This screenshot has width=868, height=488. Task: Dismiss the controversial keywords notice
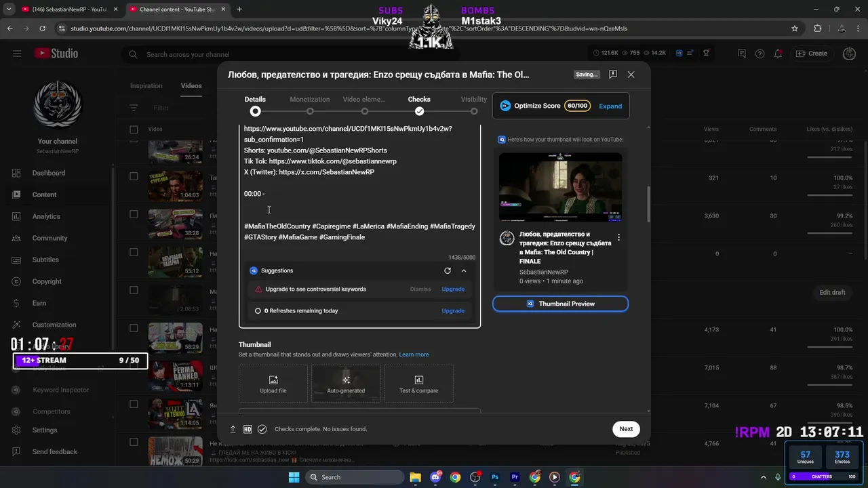pyautogui.click(x=420, y=289)
